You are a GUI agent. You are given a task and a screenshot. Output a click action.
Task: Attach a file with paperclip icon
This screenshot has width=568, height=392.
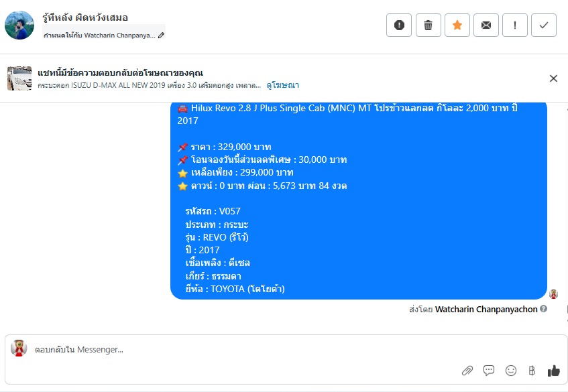pyautogui.click(x=467, y=371)
